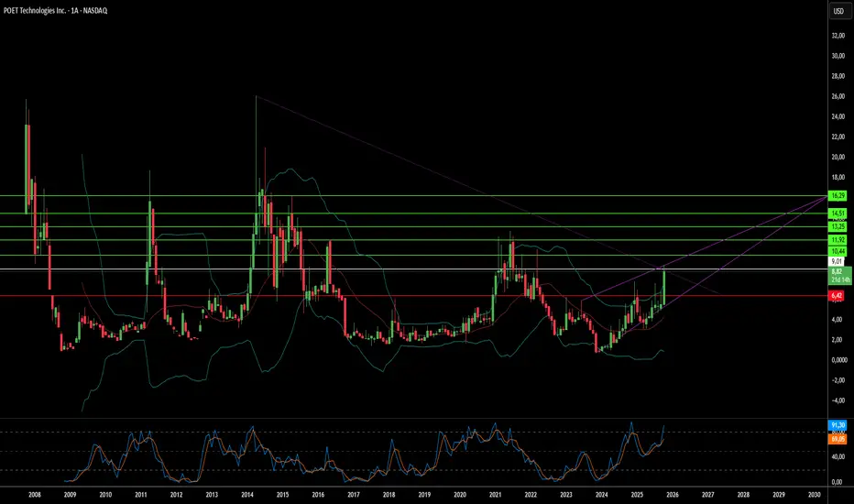Select the 10,44 green price label
Viewport: 854px width, 504px height.
point(838,251)
